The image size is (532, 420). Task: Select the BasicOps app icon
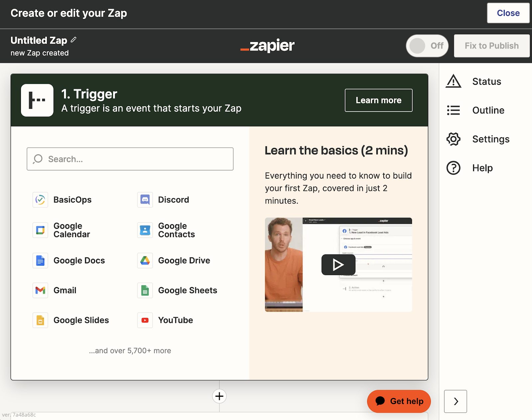pos(40,200)
